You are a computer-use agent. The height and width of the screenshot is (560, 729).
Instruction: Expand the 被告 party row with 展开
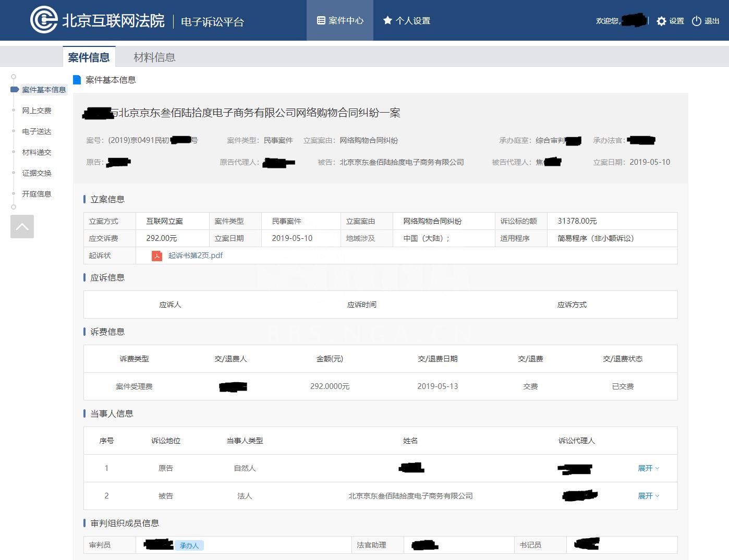(x=648, y=496)
